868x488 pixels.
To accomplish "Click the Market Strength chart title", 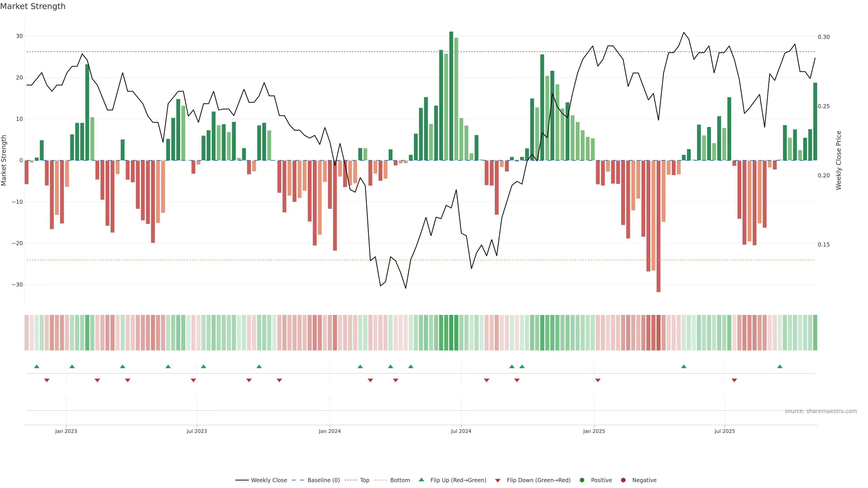I will 33,6.
